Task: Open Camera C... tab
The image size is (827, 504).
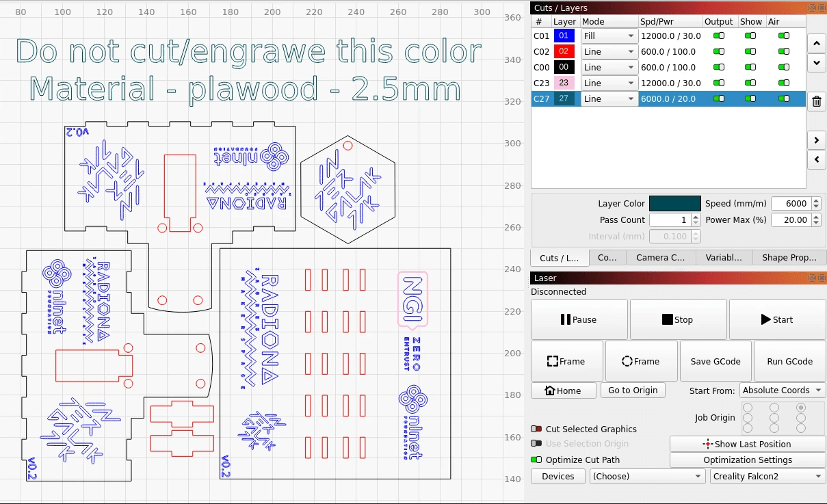Action: click(x=661, y=258)
